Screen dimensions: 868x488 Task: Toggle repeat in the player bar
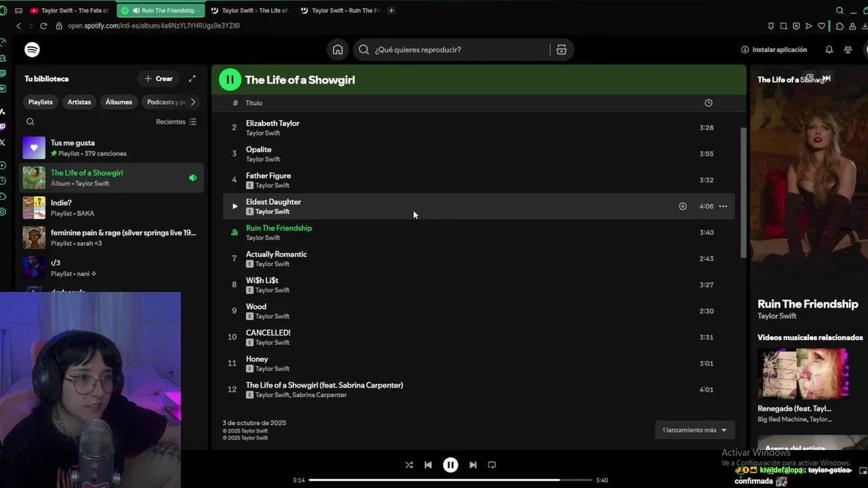[x=492, y=465]
